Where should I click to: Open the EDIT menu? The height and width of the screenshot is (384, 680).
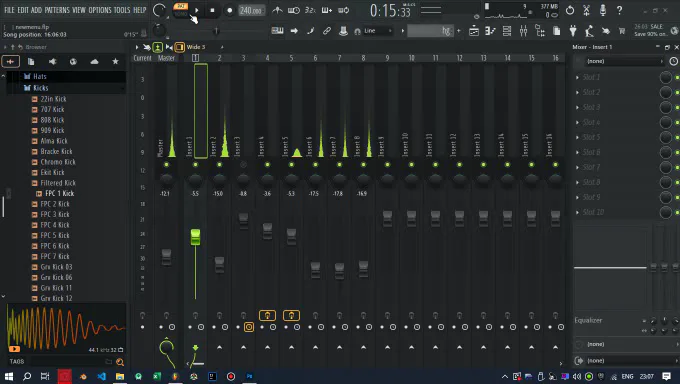pos(23,10)
